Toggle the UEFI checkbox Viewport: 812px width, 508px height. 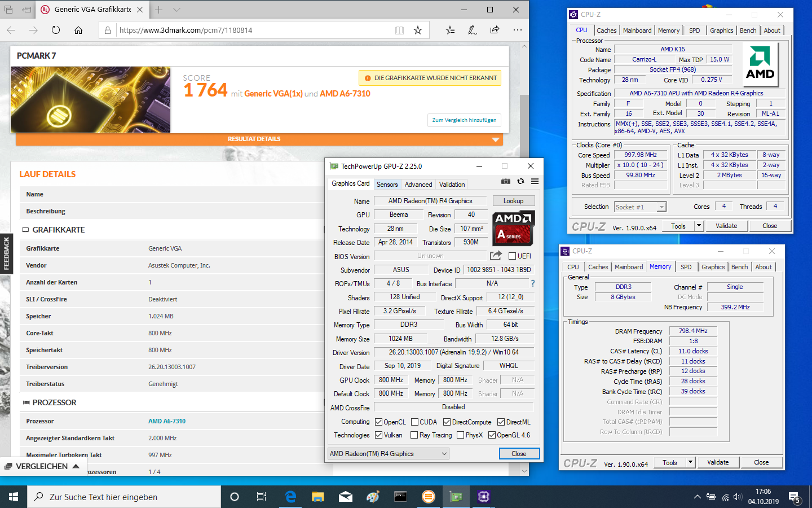[x=513, y=256]
